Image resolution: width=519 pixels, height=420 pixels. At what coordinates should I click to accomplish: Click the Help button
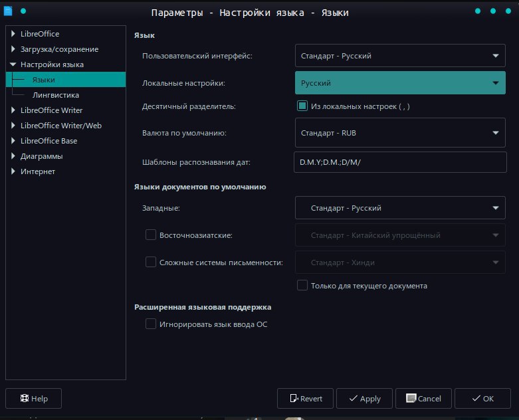point(34,399)
